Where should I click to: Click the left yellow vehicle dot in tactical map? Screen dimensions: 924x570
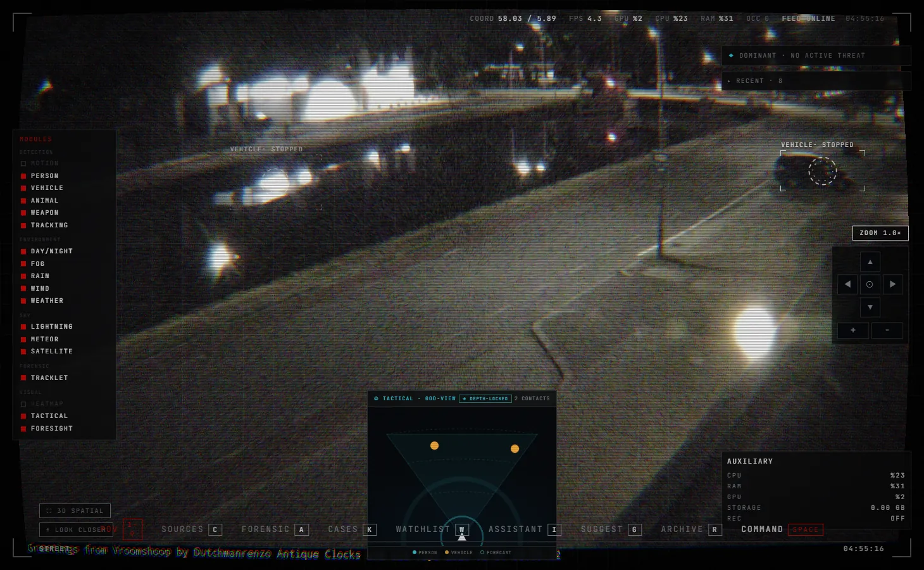pos(434,446)
